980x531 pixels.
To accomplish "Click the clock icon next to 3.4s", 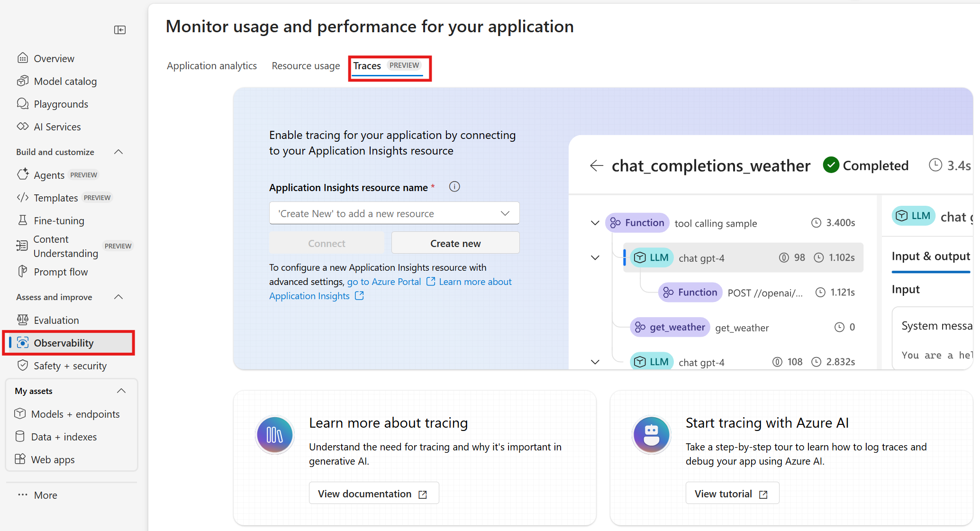I will [935, 165].
